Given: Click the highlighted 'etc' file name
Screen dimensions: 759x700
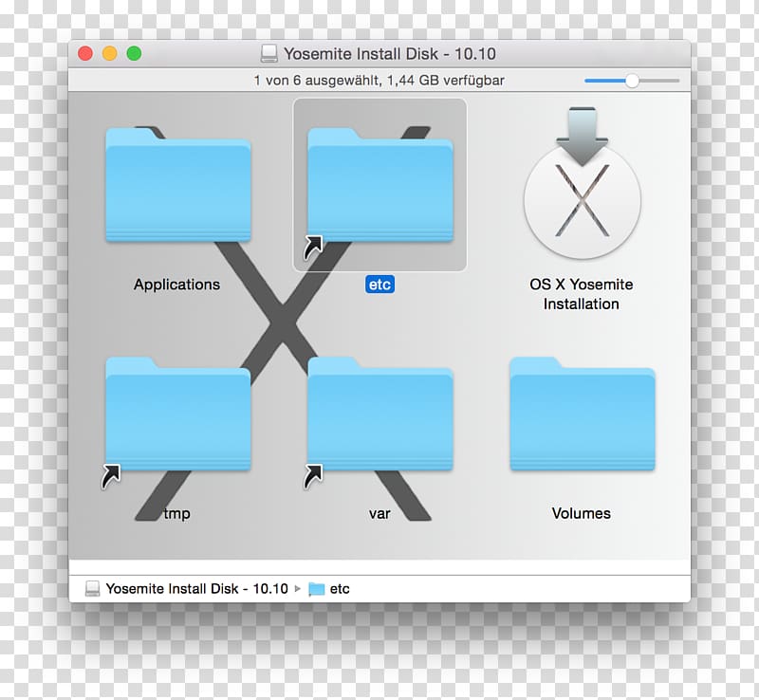Looking at the screenshot, I should [x=380, y=285].
